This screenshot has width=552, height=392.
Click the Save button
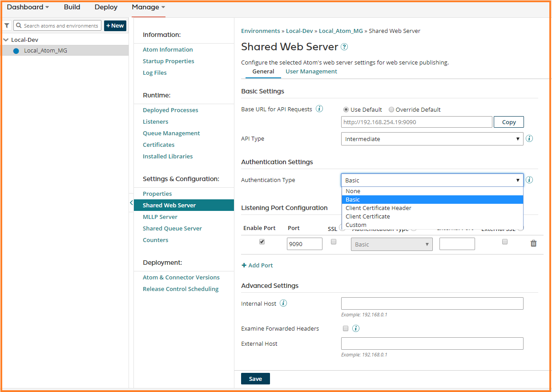pyautogui.click(x=255, y=379)
